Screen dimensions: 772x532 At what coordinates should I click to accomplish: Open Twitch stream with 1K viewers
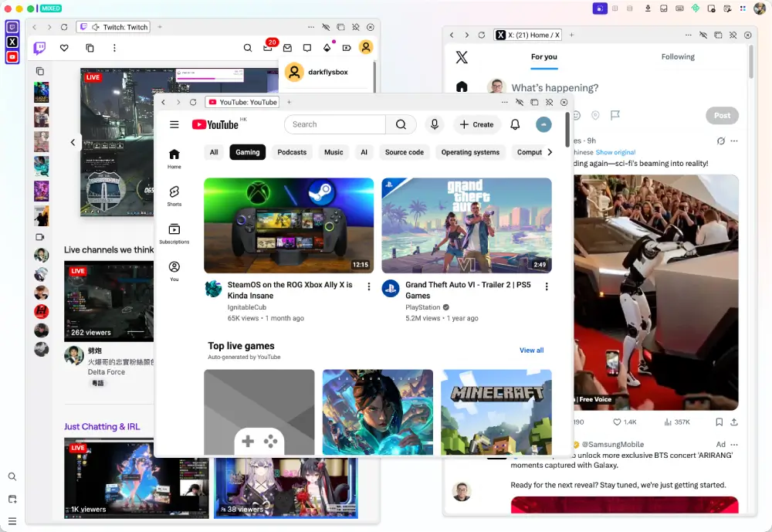coord(137,478)
